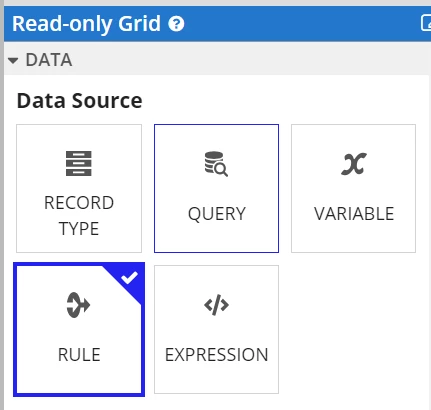The width and height of the screenshot is (431, 410).
Task: Pick the code-brackets Expression icon
Action: click(x=216, y=305)
